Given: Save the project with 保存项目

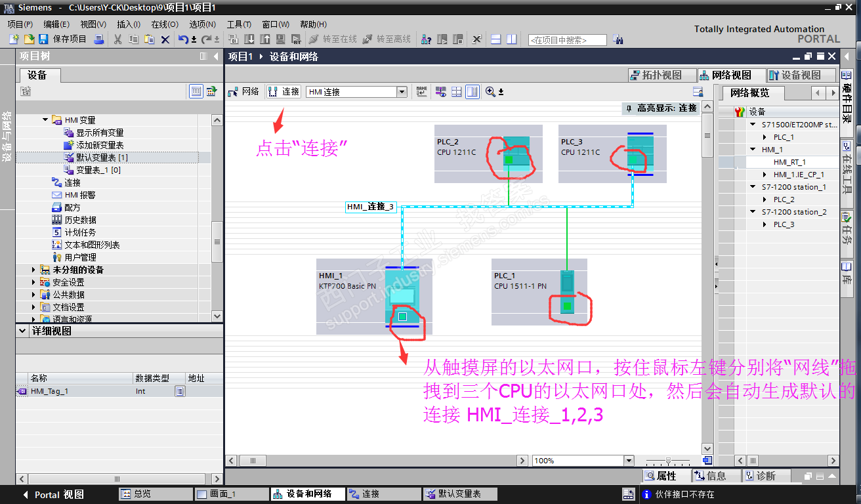Looking at the screenshot, I should point(64,39).
